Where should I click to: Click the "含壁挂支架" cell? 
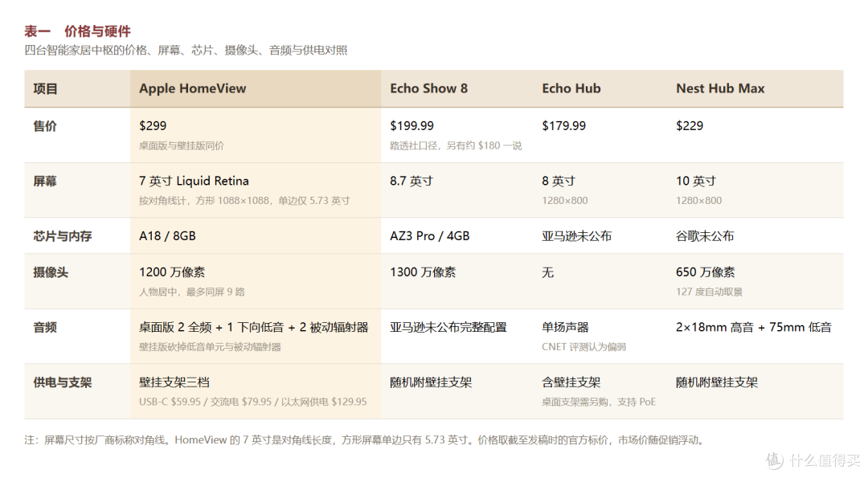[x=571, y=382]
